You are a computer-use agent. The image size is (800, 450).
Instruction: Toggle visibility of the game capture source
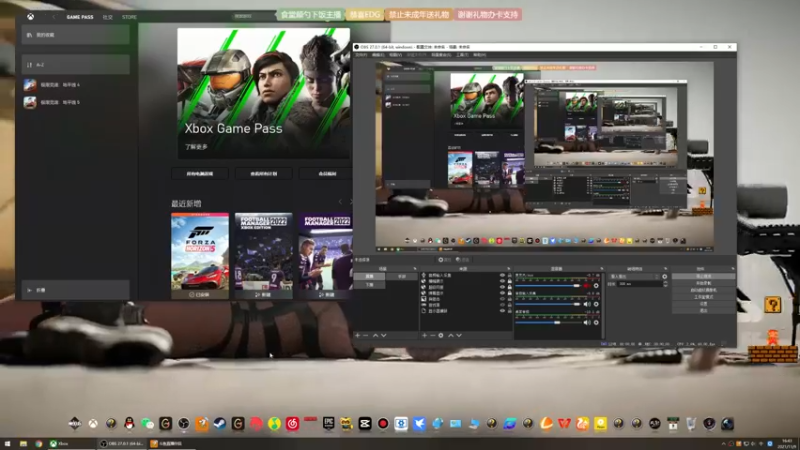tap(502, 305)
